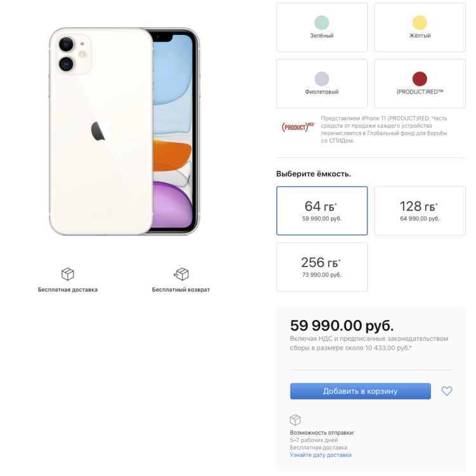Click the Apple logo on the iPhone
476x476 pixels.
point(101,129)
